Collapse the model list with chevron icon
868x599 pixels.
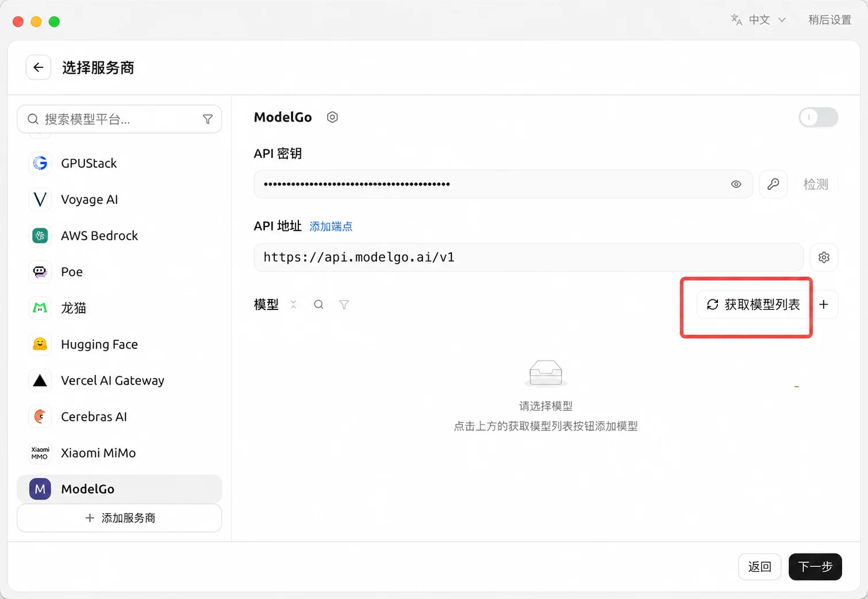point(293,305)
